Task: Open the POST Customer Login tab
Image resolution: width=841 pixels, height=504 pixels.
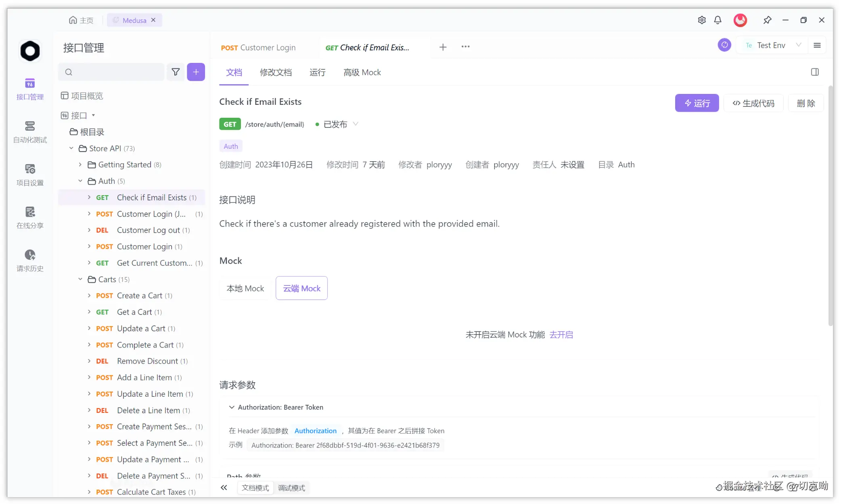Action: tap(258, 48)
